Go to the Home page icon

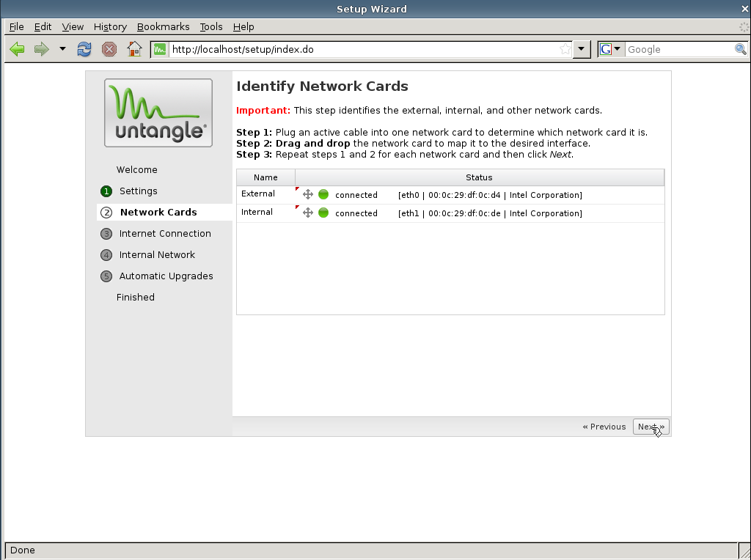click(134, 49)
